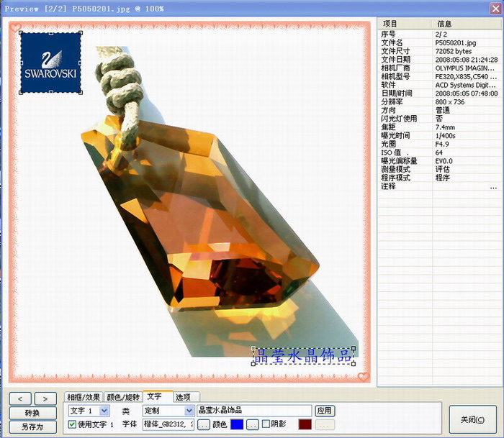
Task: Expand the 文字 1 dropdown
Action: [104, 411]
